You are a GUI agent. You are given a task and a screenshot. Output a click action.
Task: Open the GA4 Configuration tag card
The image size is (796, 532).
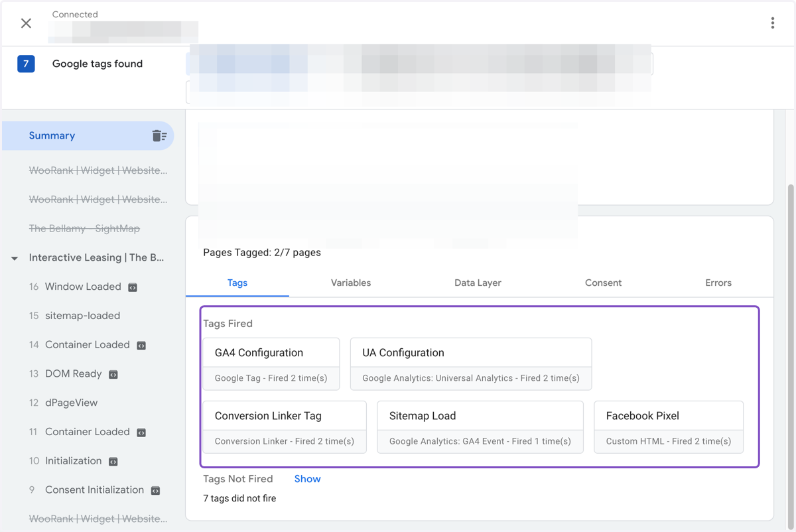pyautogui.click(x=271, y=364)
